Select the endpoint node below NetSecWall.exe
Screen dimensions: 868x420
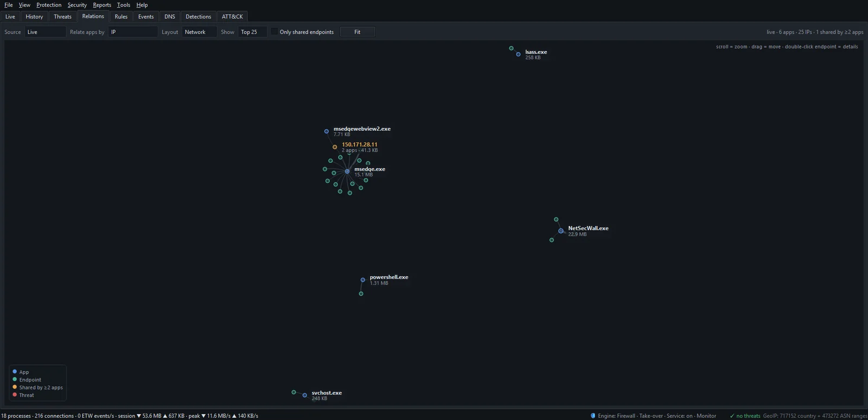552,240
